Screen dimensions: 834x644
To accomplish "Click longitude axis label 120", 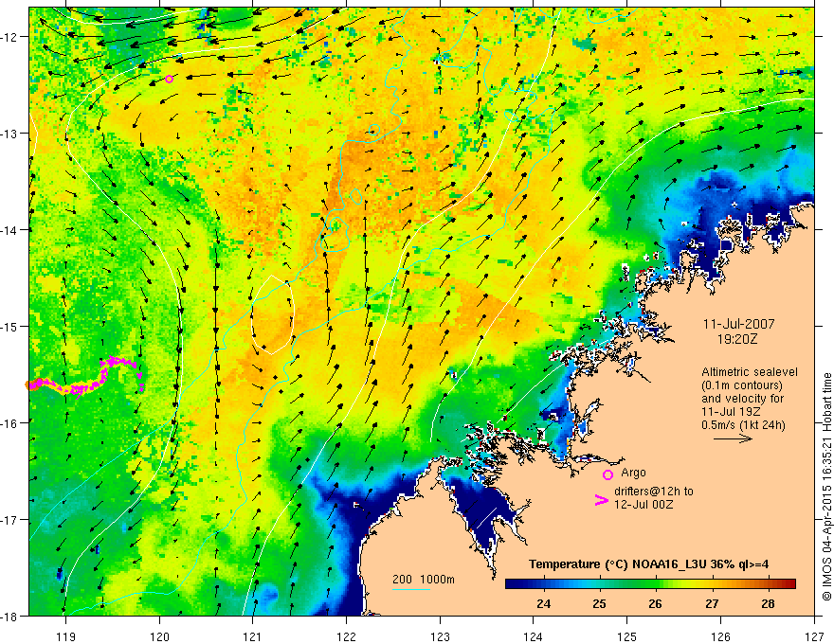I will tap(159, 636).
